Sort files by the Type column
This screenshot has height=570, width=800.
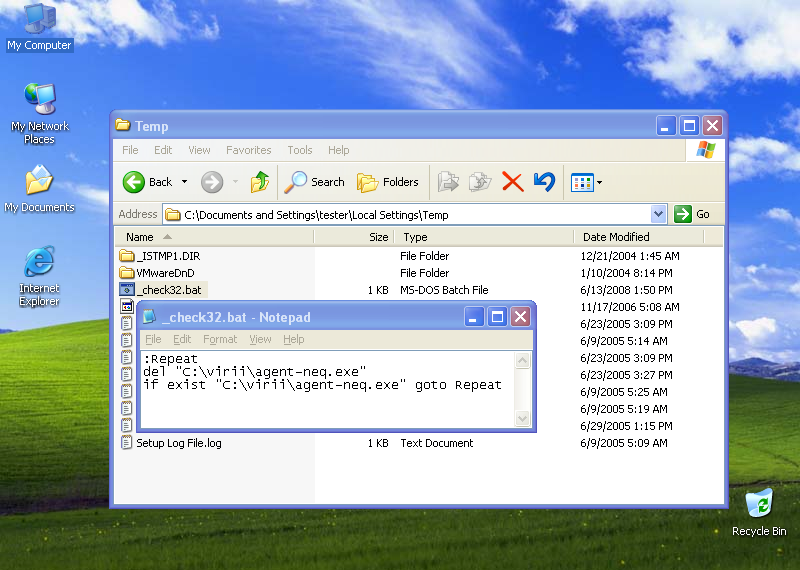[484, 237]
